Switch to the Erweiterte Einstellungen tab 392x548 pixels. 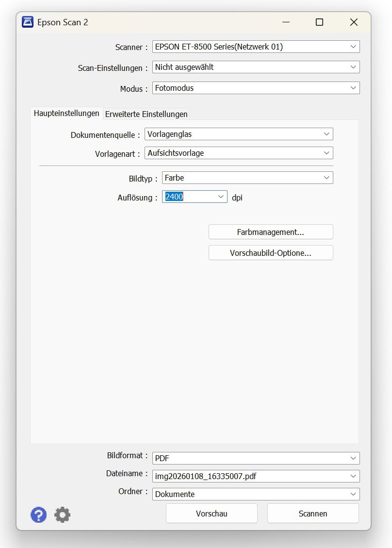(x=146, y=114)
